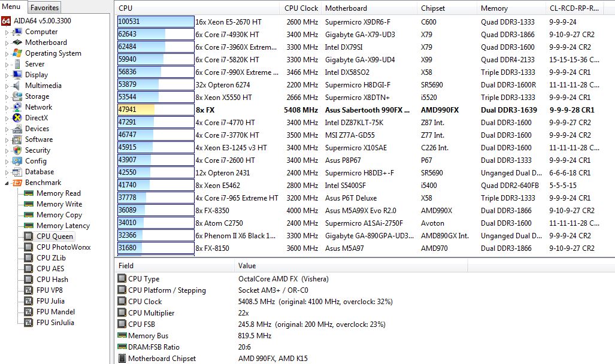
Task: Select the DirectX icon in tree
Action: 17,118
